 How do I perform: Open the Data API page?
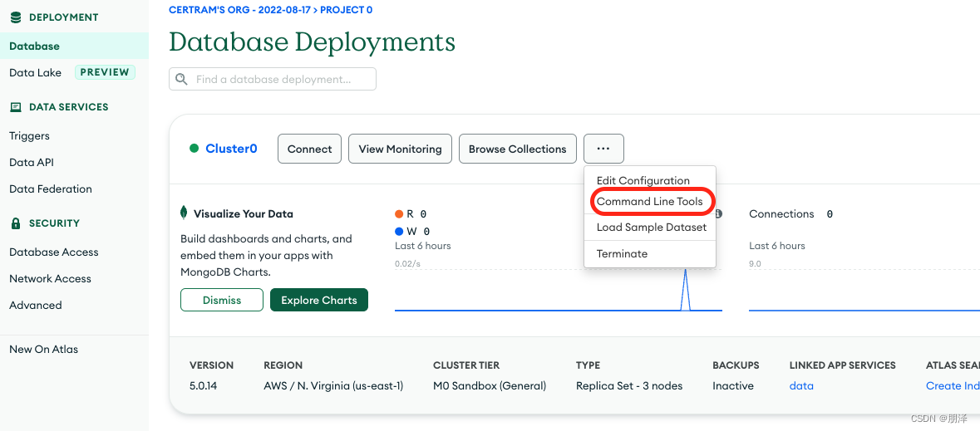[x=32, y=163]
